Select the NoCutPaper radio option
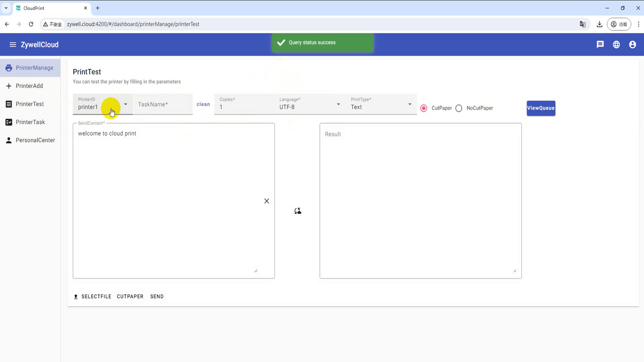The height and width of the screenshot is (362, 644). pyautogui.click(x=459, y=108)
